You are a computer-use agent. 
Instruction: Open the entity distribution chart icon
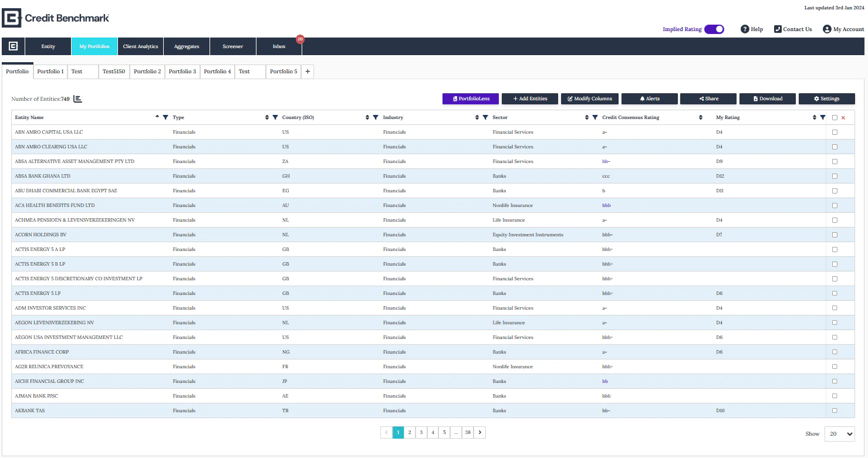pos(77,99)
